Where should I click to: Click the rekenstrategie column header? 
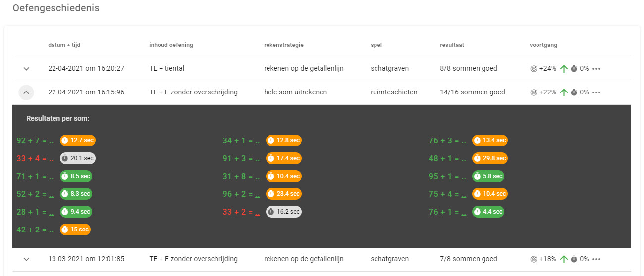pos(284,45)
